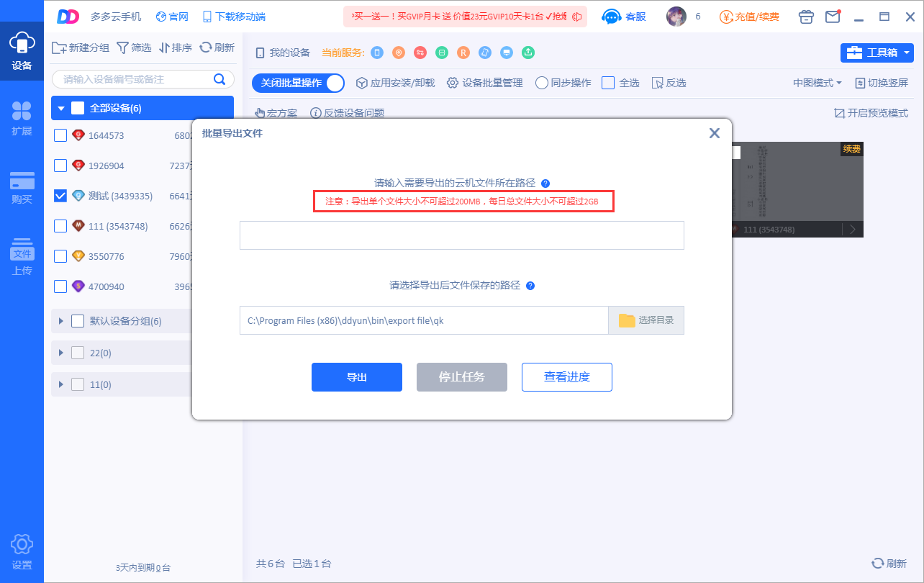
Task: Open the 购买 (Purchase) sidebar section
Action: (22, 187)
